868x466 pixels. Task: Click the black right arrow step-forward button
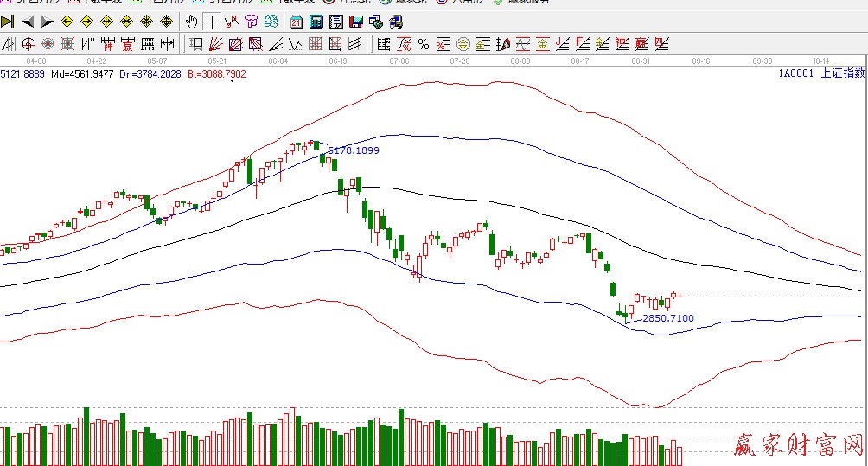pos(47,22)
